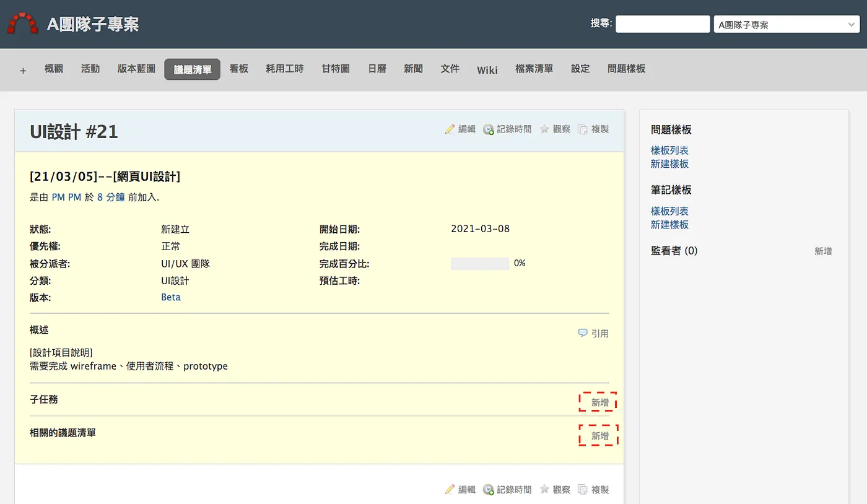The width and height of the screenshot is (867, 504).
Task: Edit the issue using the top pencil button
Action: coord(460,129)
